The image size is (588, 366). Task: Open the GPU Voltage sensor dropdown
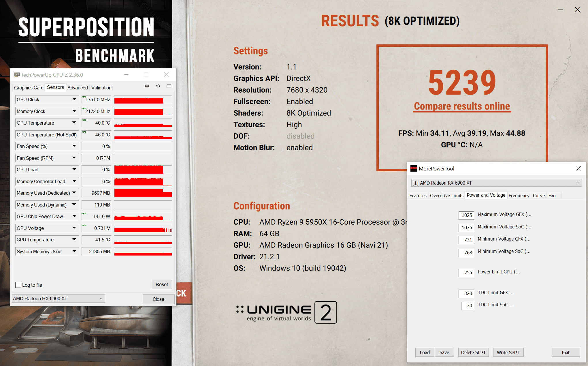pos(74,228)
